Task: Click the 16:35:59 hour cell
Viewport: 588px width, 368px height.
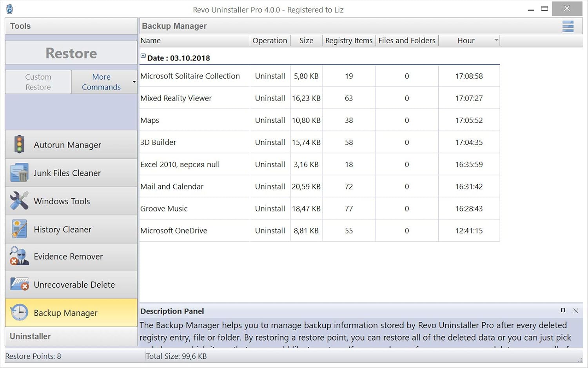Action: [469, 164]
